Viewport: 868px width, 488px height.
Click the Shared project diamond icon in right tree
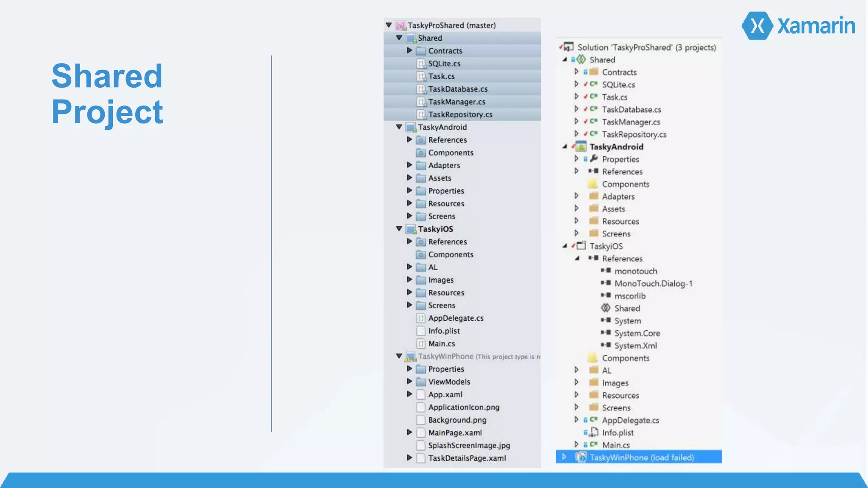pos(581,60)
